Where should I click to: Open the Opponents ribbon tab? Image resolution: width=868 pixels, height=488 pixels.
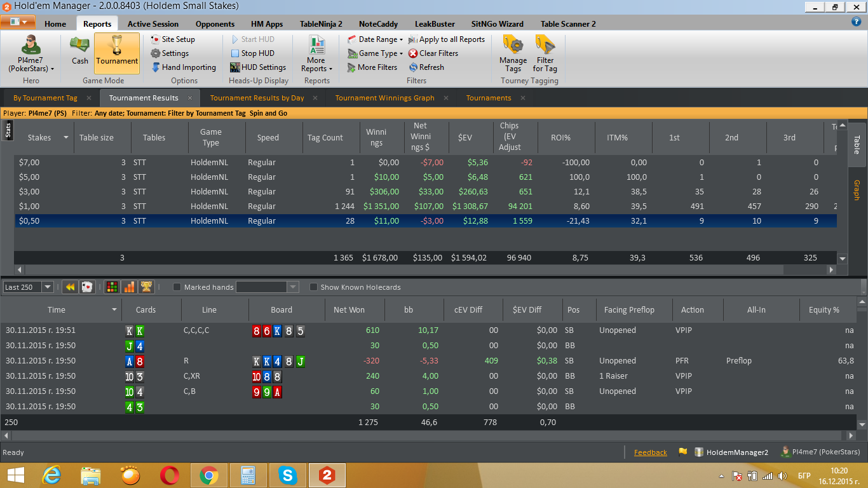pyautogui.click(x=215, y=24)
